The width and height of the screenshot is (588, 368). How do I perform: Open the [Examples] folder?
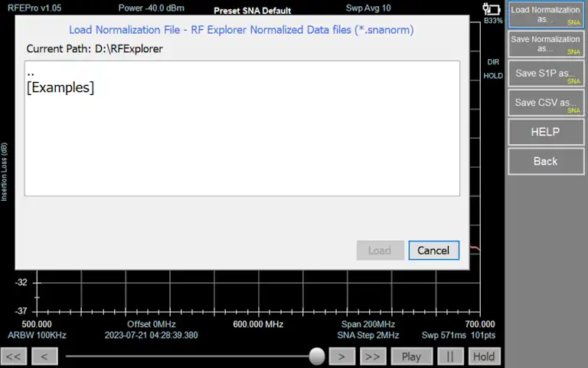tap(60, 87)
